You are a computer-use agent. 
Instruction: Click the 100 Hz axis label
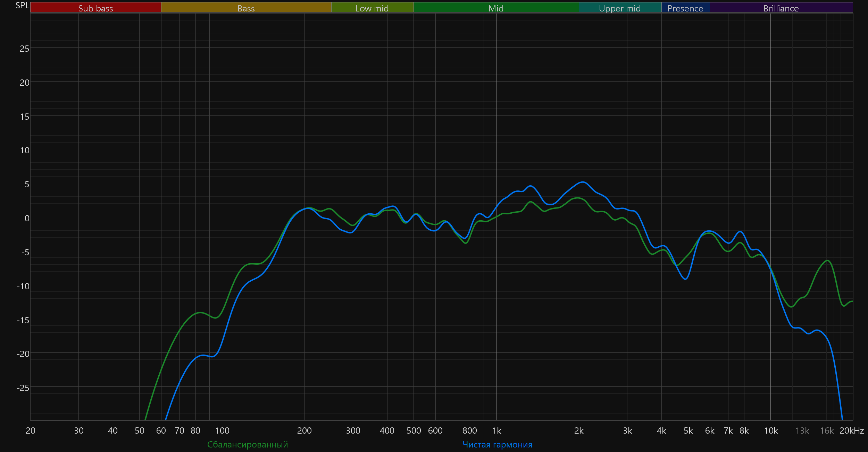[x=222, y=430]
